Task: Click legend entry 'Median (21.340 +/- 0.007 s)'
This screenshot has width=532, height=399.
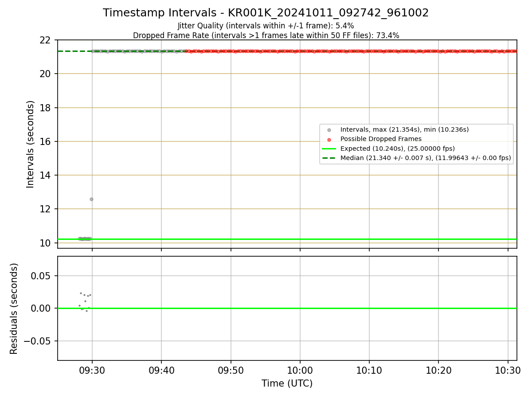Action: tap(426, 158)
